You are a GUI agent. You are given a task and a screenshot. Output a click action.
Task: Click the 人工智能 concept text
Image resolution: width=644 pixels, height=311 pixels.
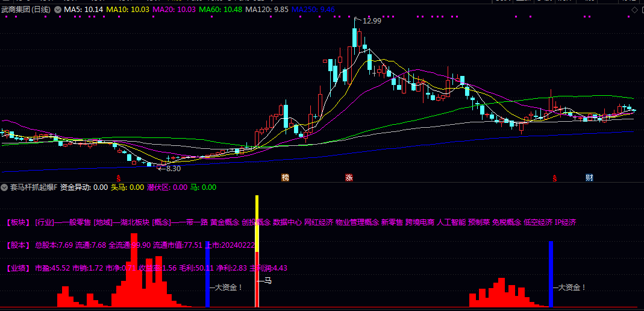coord(451,222)
